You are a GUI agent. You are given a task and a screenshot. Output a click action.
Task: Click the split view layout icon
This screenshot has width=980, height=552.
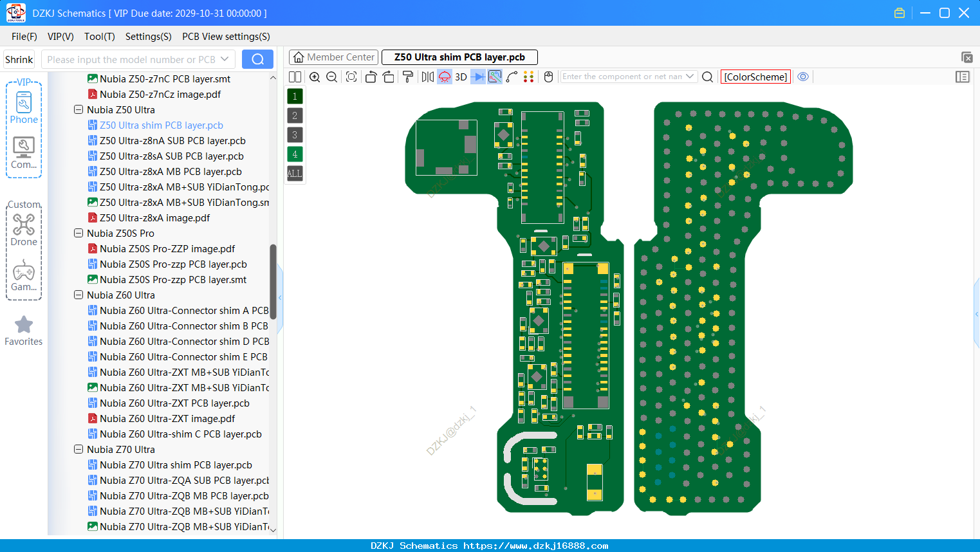[295, 77]
